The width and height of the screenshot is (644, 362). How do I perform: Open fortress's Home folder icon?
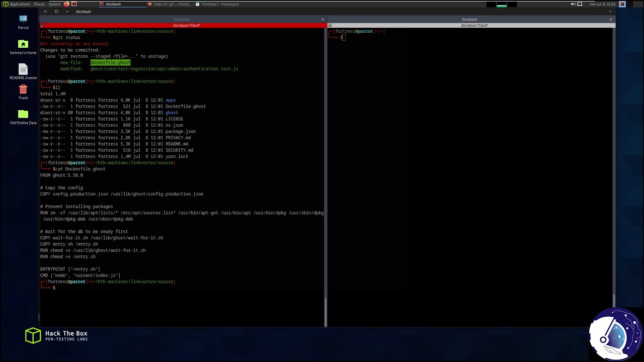[x=23, y=47]
